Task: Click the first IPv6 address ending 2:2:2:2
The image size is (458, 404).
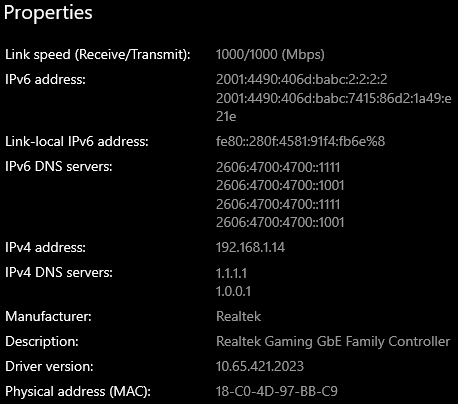Action: pyautogui.click(x=302, y=79)
